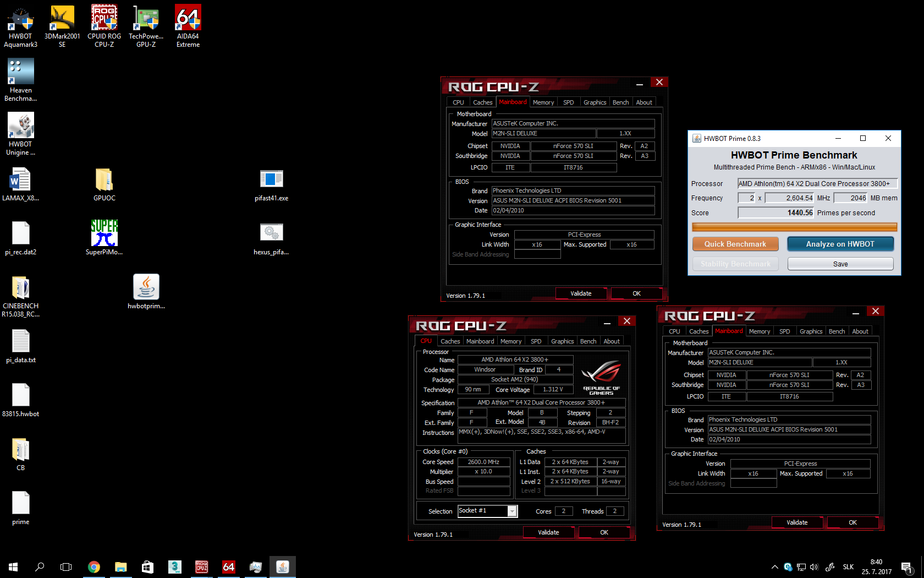The height and width of the screenshot is (578, 924).
Task: Run pifast41.exe desktop icon
Action: click(x=271, y=185)
